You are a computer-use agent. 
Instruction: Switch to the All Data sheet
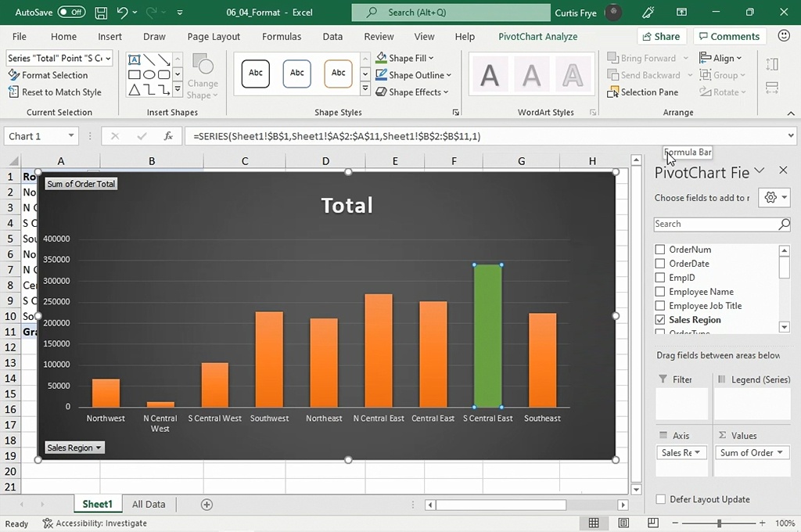148,505
